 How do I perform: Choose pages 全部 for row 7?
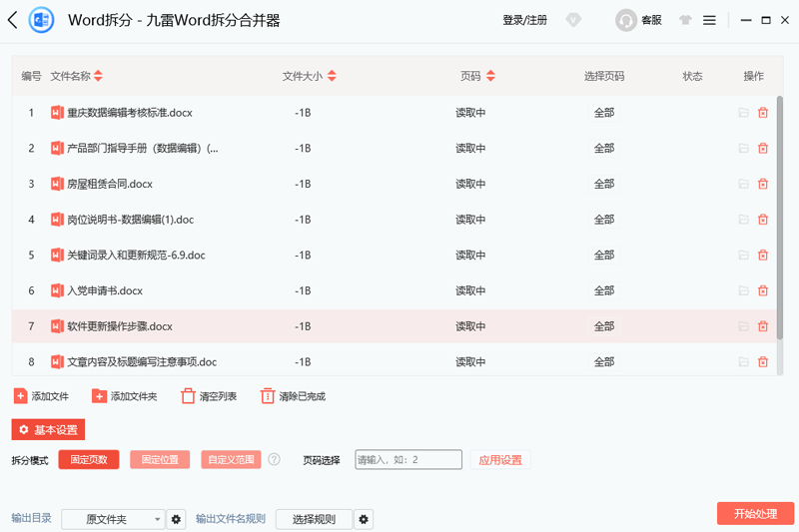tap(604, 326)
